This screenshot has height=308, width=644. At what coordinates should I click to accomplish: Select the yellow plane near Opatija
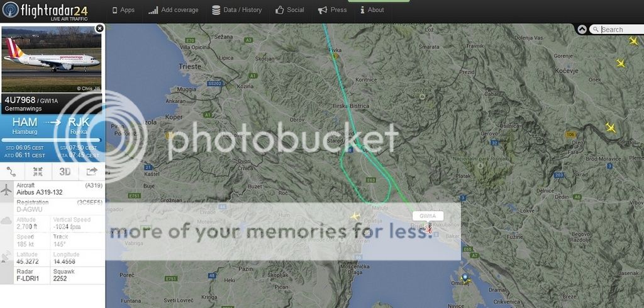click(x=355, y=216)
